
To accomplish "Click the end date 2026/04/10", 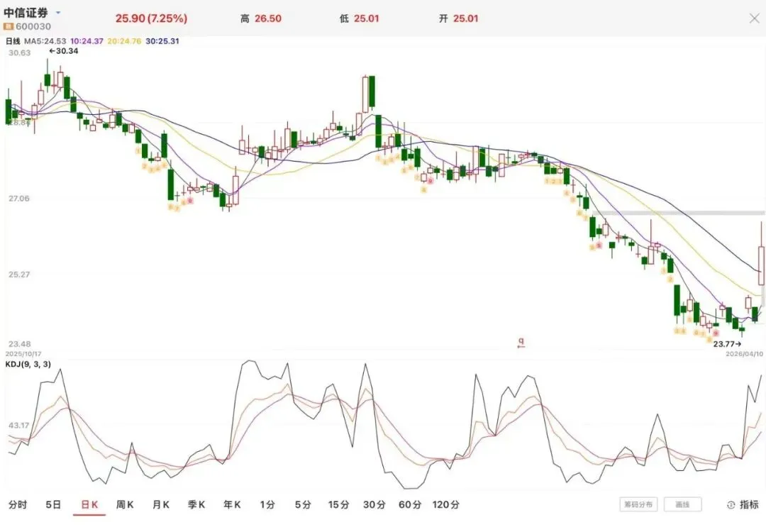I will click(x=745, y=354).
